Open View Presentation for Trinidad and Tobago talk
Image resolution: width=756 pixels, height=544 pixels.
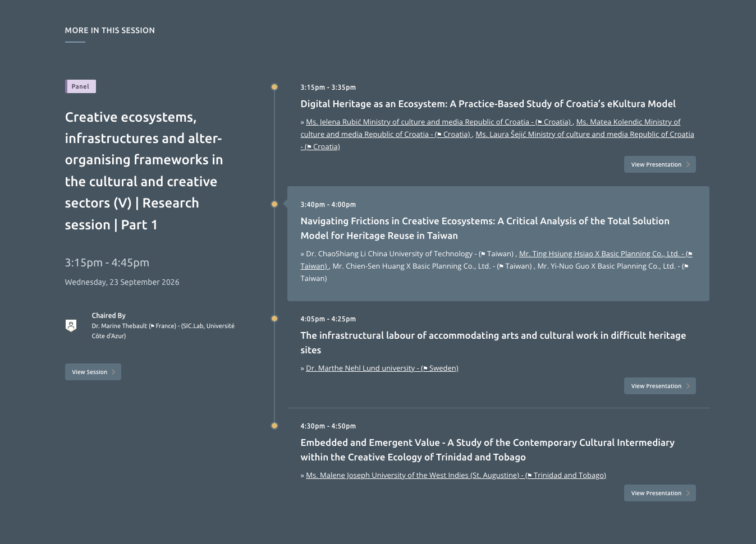[660, 493]
